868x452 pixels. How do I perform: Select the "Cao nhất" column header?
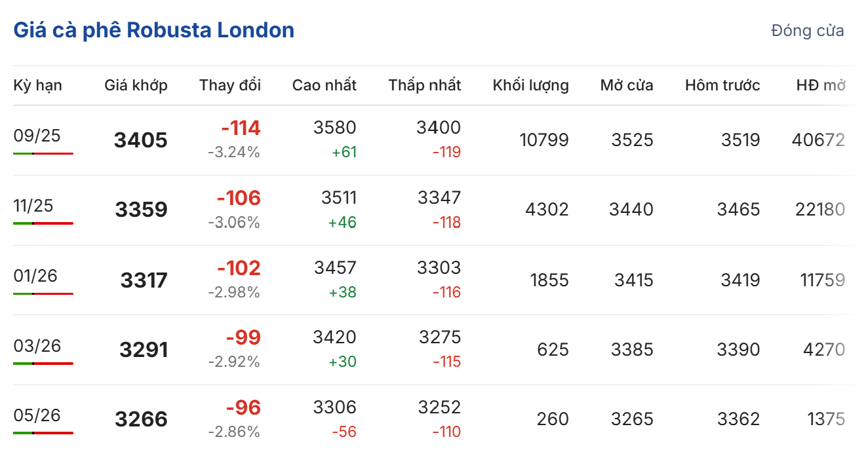click(x=325, y=85)
